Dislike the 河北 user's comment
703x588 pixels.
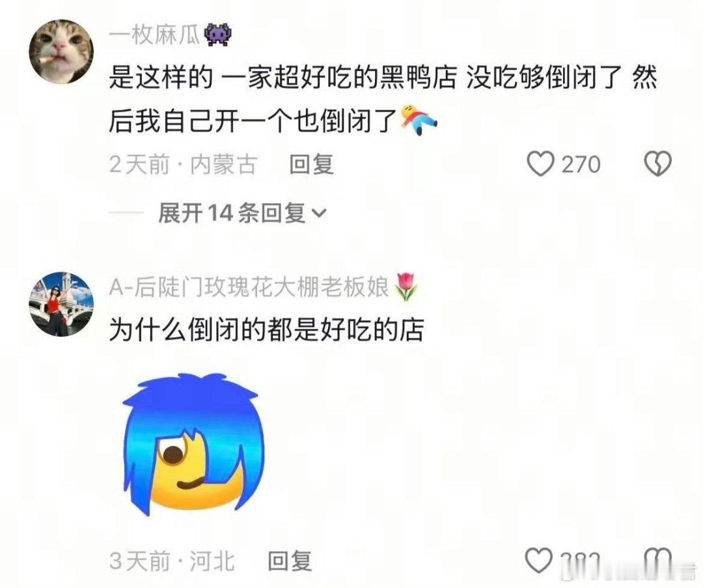pyautogui.click(x=657, y=561)
